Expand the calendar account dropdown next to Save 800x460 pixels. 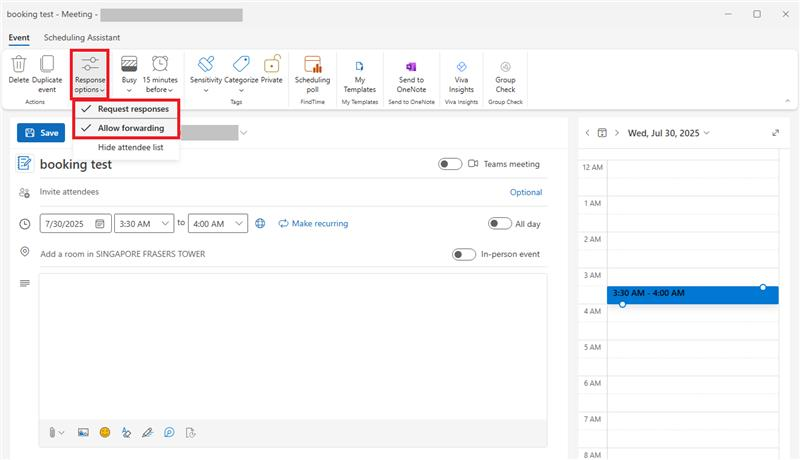pyautogui.click(x=244, y=133)
